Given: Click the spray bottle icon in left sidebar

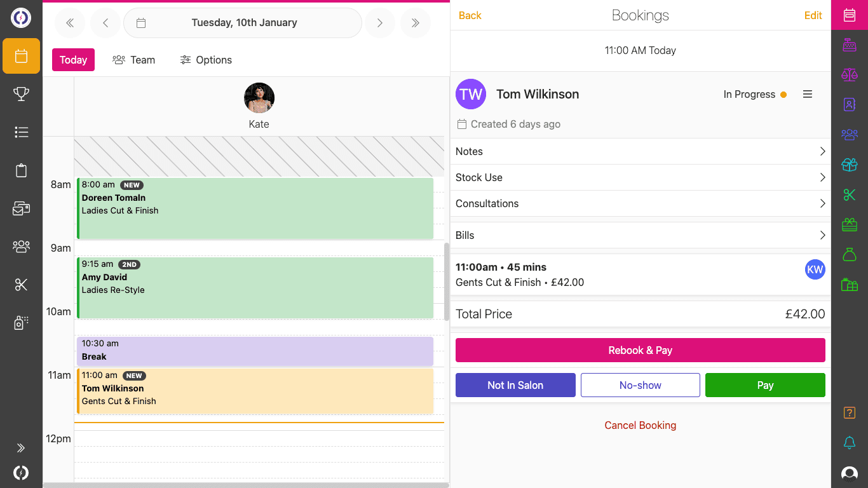Looking at the screenshot, I should tap(21, 323).
